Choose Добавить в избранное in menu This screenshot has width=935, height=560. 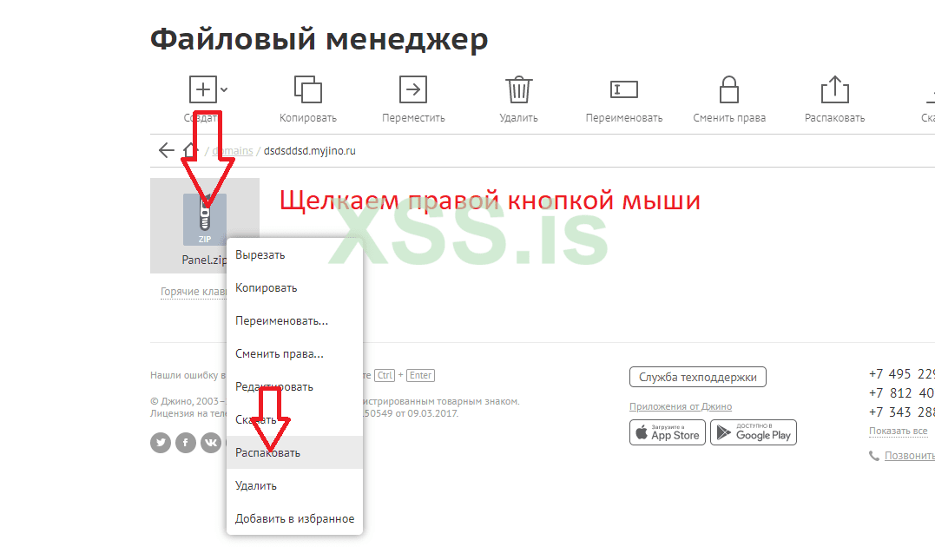(294, 518)
